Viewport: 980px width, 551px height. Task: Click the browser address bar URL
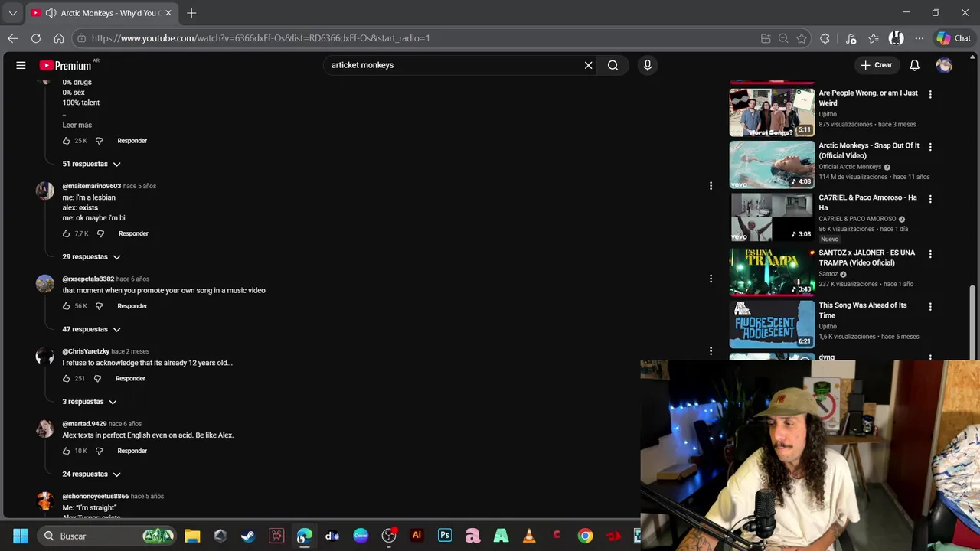(x=260, y=38)
